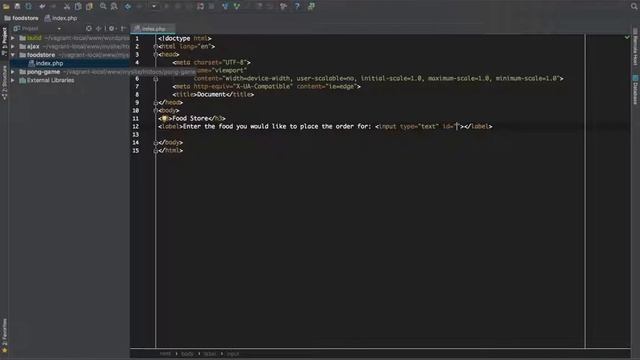Click the Save All toolbar icon
This screenshot has width=640, height=360.
click(17, 6)
